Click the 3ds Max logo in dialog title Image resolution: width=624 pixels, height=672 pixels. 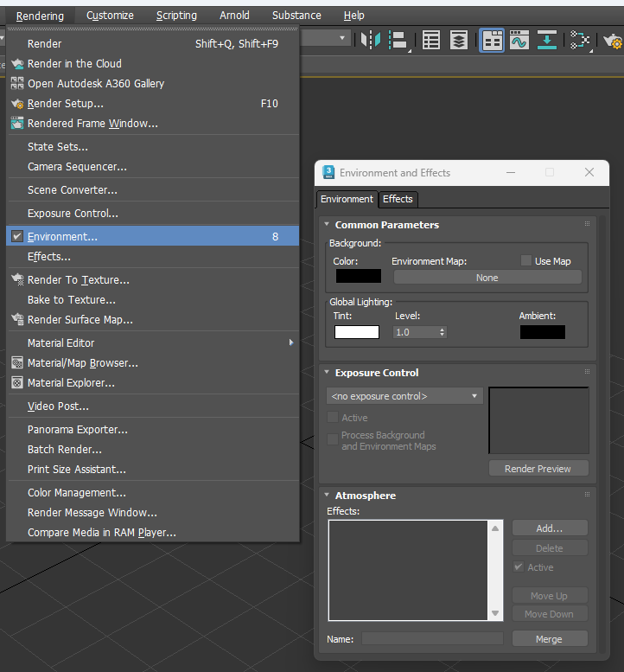click(x=328, y=172)
